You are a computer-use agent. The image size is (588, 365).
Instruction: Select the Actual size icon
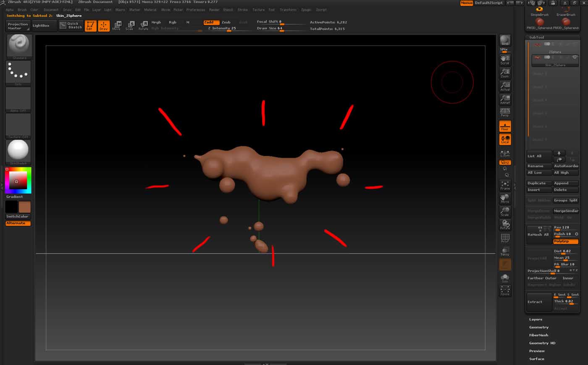click(505, 86)
